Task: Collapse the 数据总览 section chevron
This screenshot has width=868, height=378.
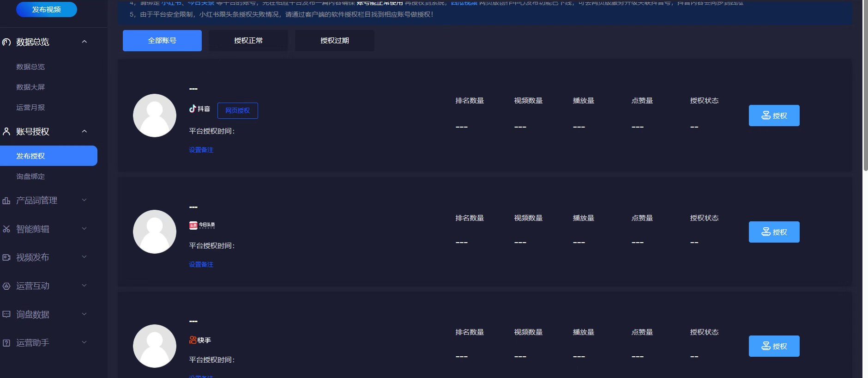Action: point(84,42)
